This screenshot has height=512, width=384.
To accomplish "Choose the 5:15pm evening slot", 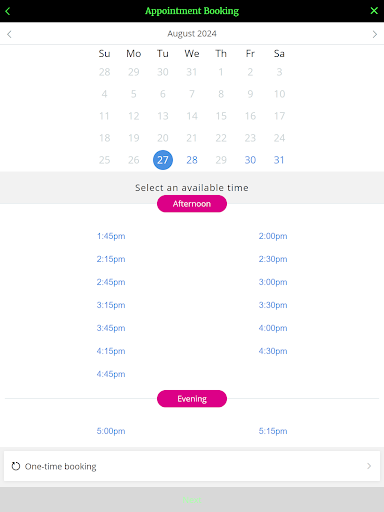I will 273,431.
